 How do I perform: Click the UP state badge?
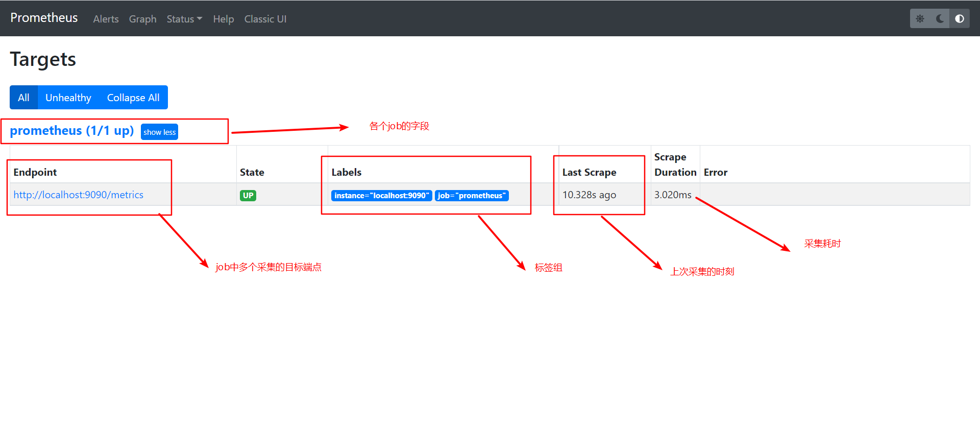click(248, 195)
